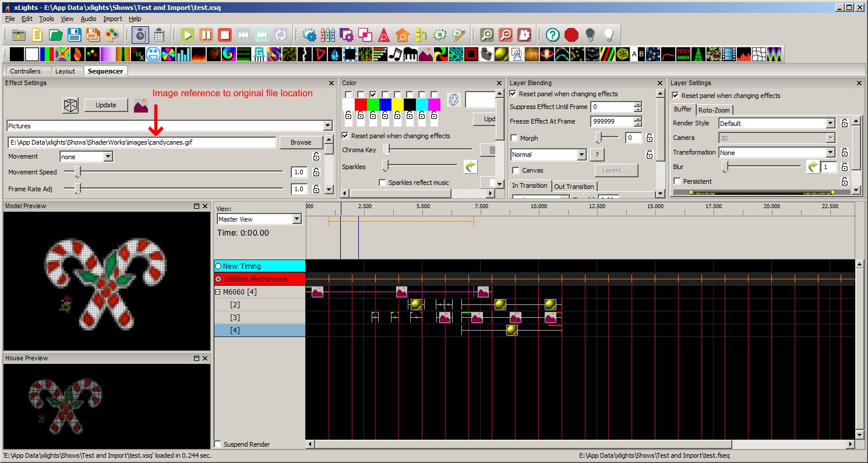Image resolution: width=868 pixels, height=463 pixels.
Task: Click the up arrow on Freeze Effect At Frame
Action: (638, 119)
